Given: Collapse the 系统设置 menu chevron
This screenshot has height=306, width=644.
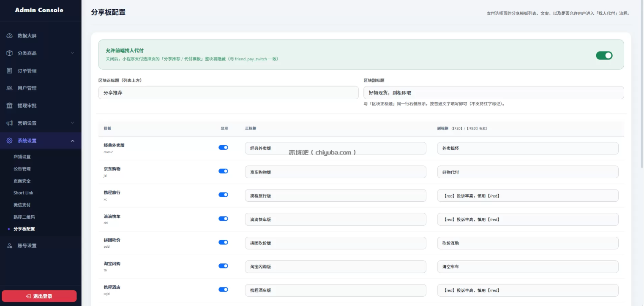Looking at the screenshot, I should tap(72, 141).
